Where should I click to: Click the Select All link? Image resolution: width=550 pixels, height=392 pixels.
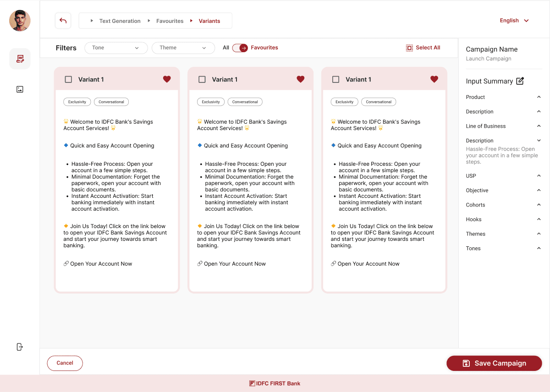[x=428, y=48]
